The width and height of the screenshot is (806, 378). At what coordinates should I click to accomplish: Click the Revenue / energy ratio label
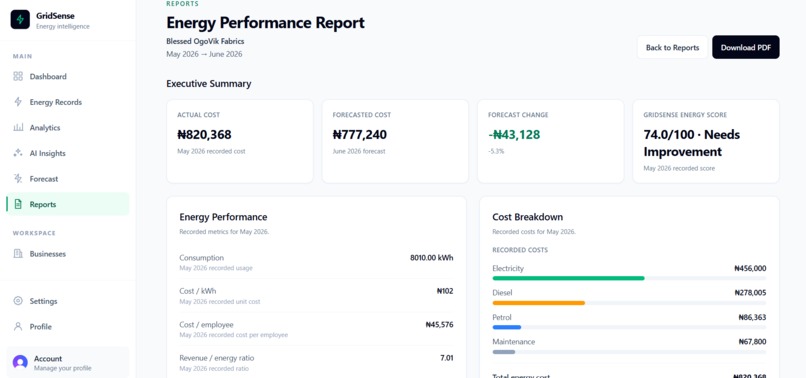(216, 358)
